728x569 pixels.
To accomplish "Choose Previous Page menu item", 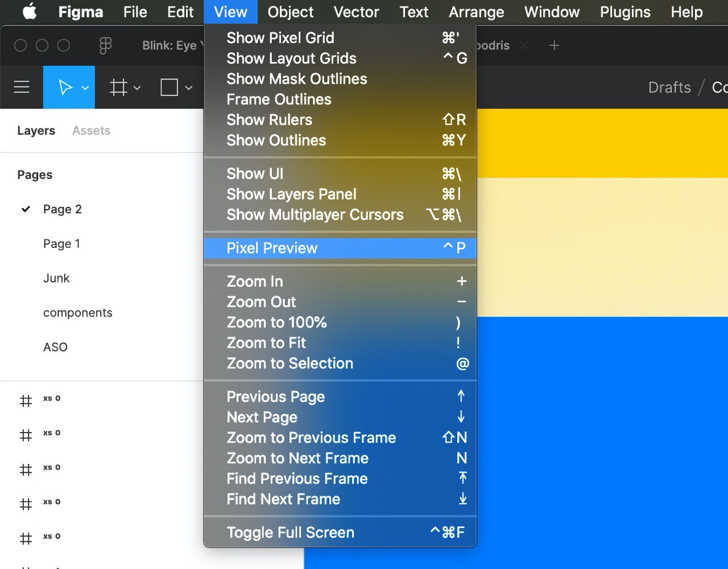I will (x=340, y=397).
